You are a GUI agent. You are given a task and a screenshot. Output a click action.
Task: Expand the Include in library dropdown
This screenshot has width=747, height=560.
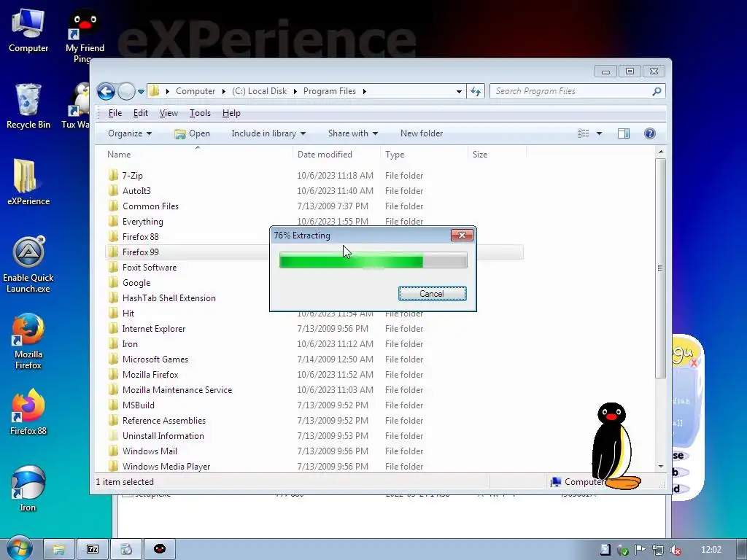click(268, 133)
